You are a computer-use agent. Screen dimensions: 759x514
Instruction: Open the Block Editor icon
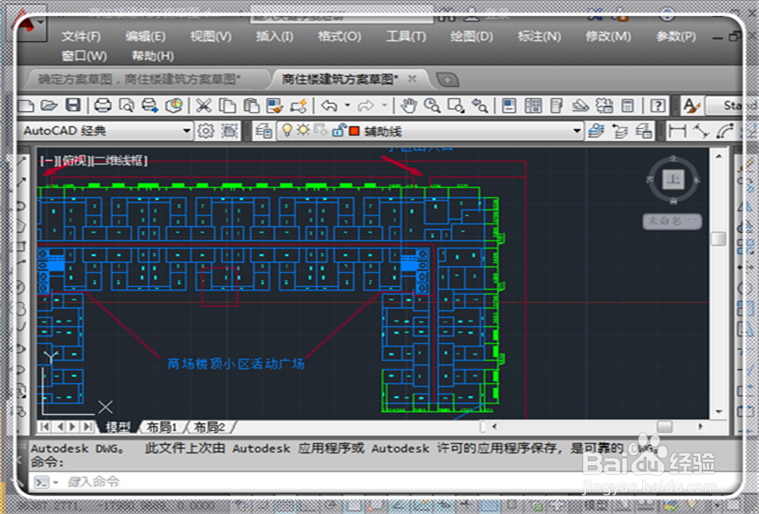tap(299, 105)
